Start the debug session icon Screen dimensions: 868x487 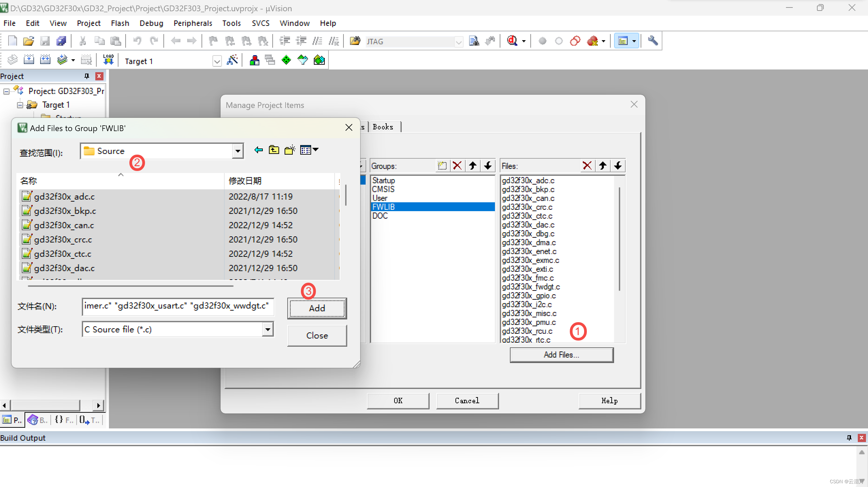pyautogui.click(x=512, y=41)
